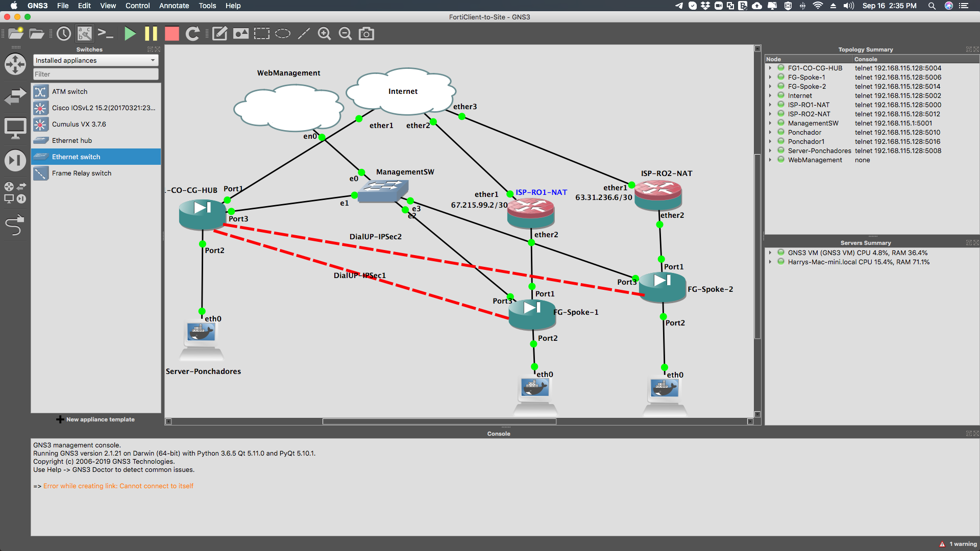980x551 pixels.
Task: Open console connections to all nodes
Action: [106, 33]
